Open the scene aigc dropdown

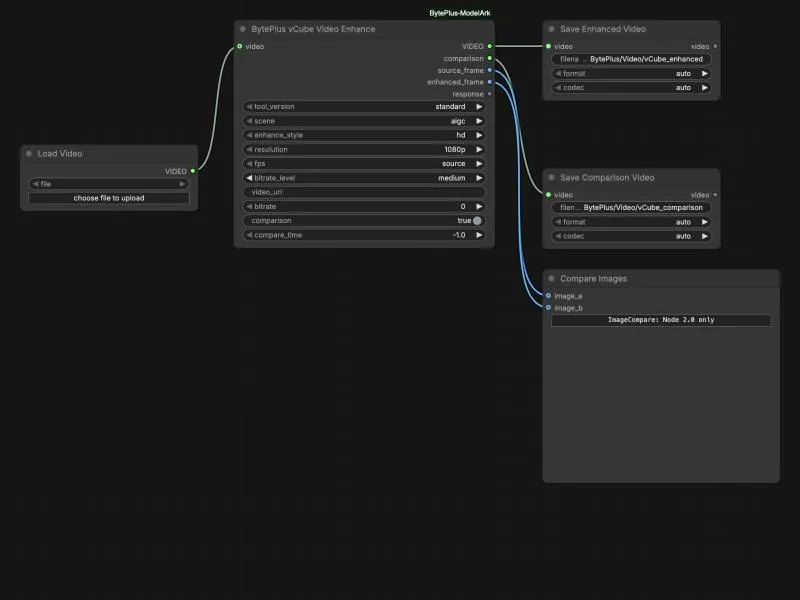[364, 121]
